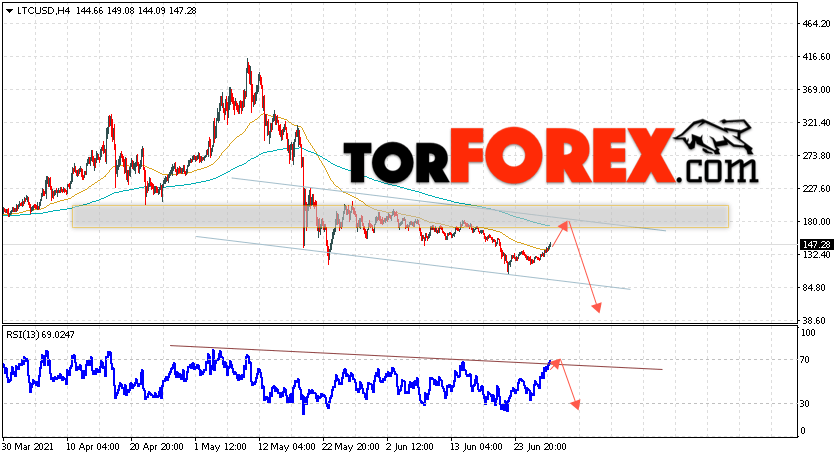Select the LTCUSD,H4 symbol text

click(44, 11)
